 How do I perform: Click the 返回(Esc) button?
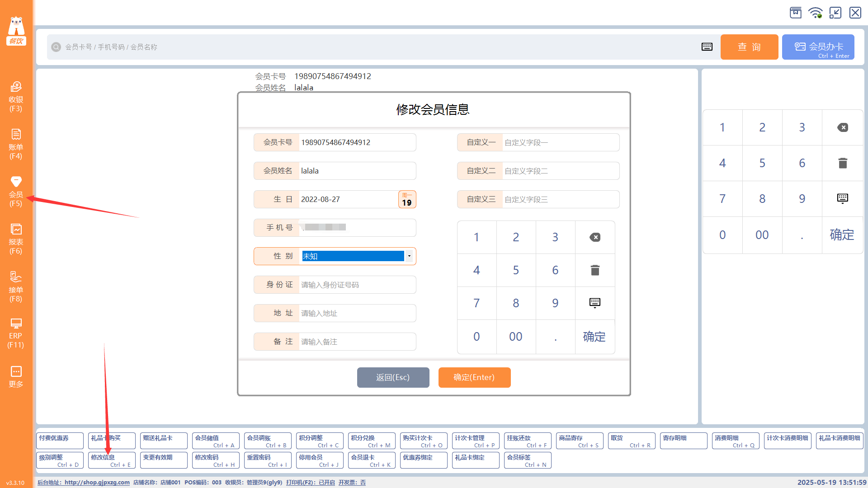click(393, 377)
